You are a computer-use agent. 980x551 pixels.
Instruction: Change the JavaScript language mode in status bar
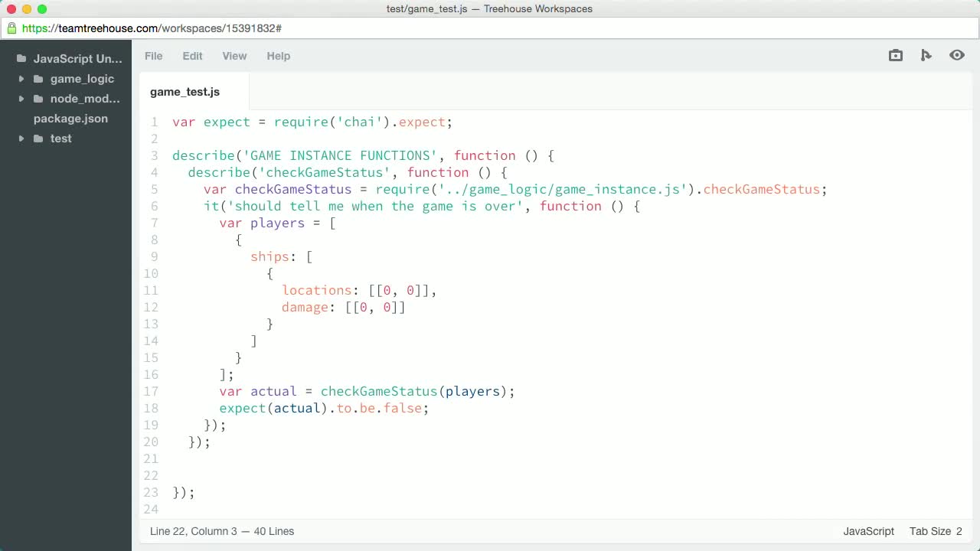pyautogui.click(x=868, y=531)
